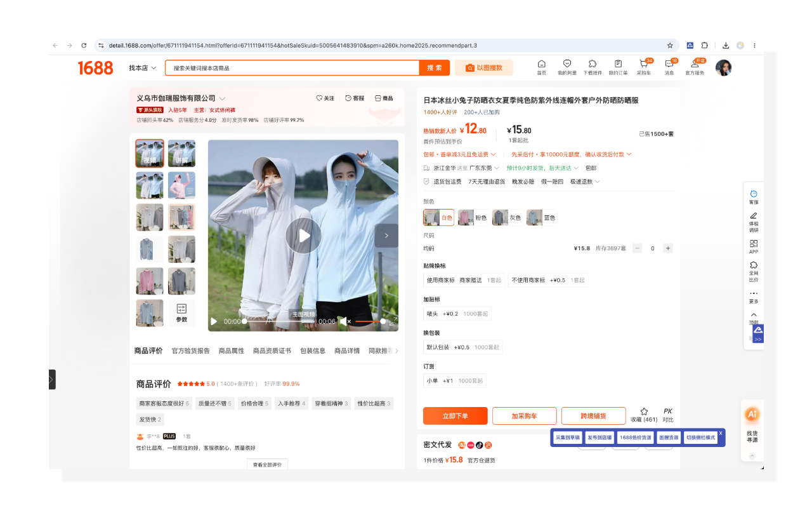Viewport: 812px width, 508px height.
Task: Click 全网比价 in the right sidebar
Action: 754,271
